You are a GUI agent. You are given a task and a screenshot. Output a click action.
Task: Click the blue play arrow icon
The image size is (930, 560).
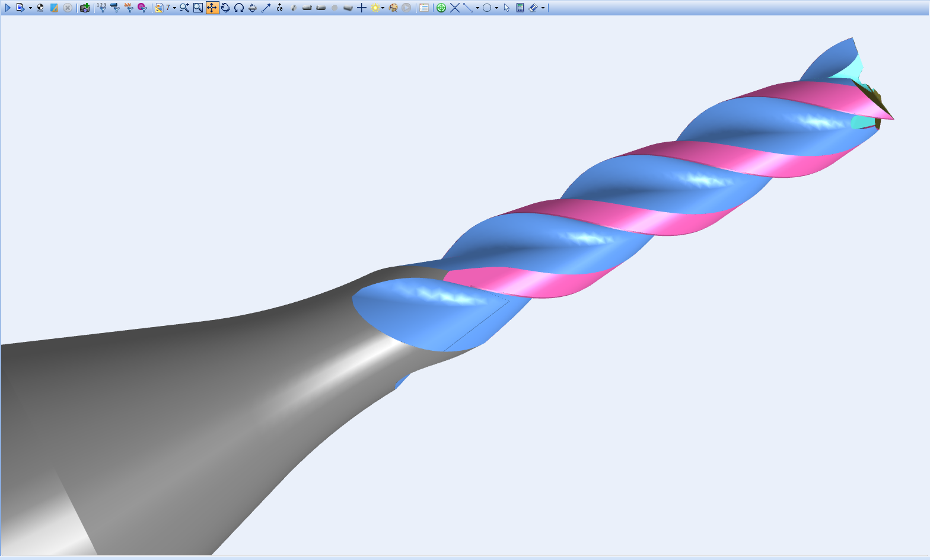[8, 8]
